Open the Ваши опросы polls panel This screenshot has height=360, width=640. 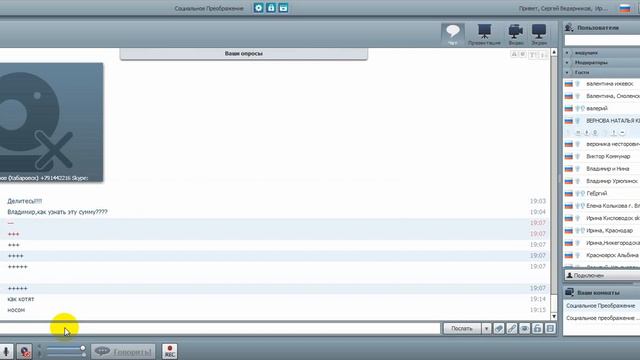pyautogui.click(x=244, y=53)
